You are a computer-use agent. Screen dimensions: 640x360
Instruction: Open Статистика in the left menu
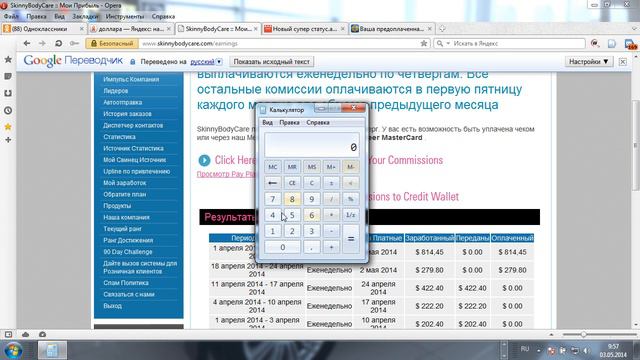[120, 137]
